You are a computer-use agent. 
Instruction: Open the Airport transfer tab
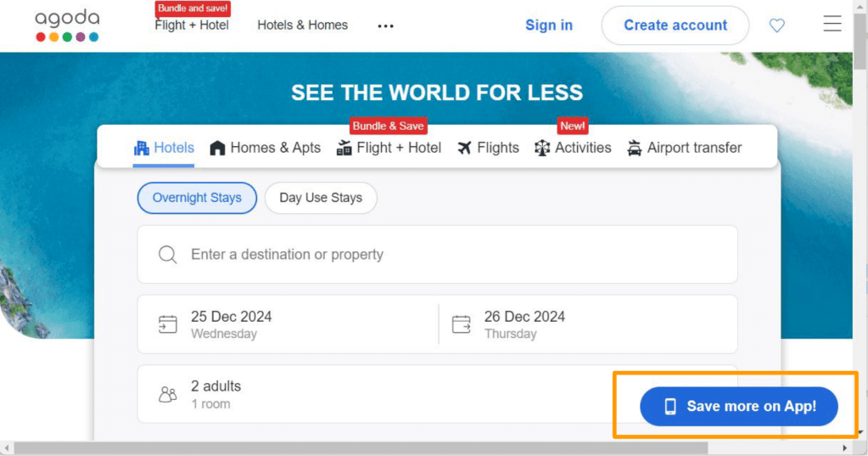pos(684,148)
